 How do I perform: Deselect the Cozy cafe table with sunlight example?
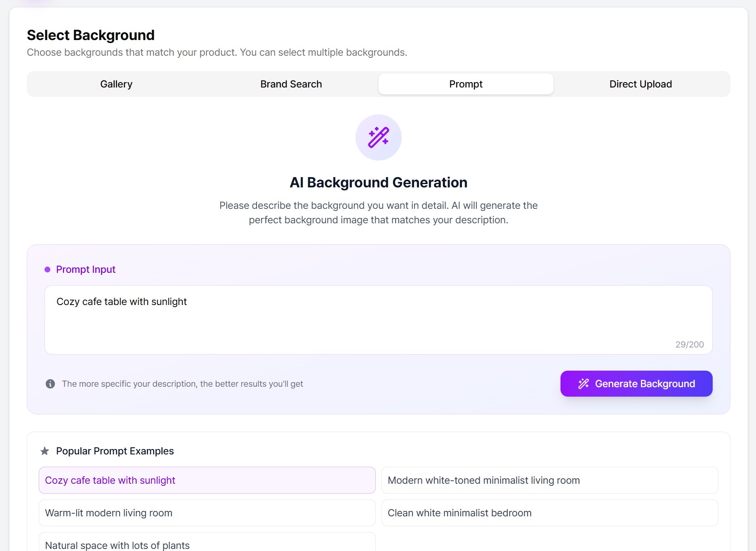click(207, 480)
